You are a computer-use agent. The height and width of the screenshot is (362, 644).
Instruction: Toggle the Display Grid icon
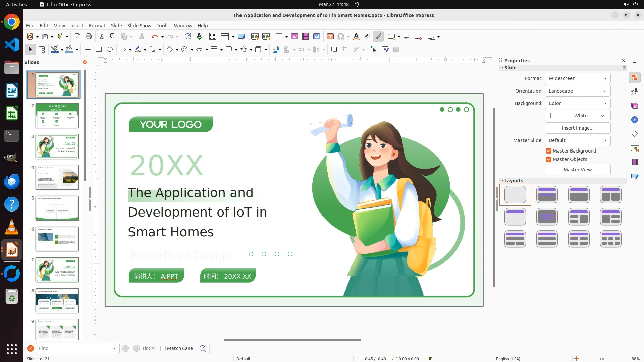tap(212, 37)
